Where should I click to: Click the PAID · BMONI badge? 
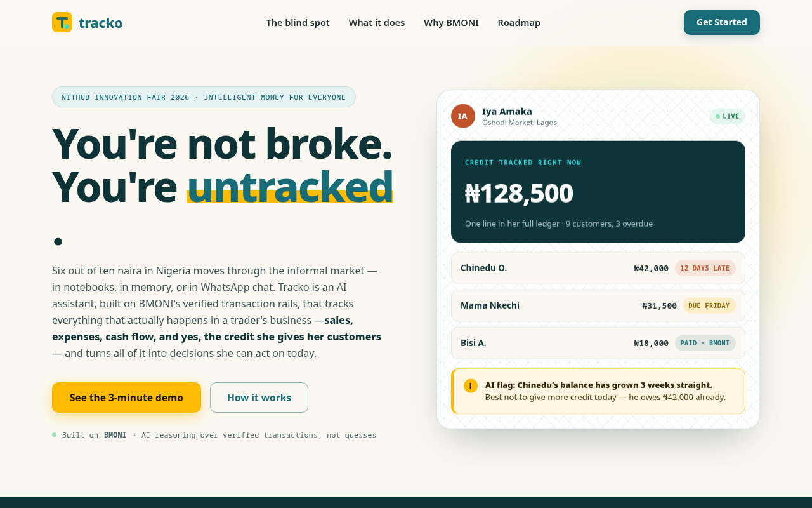[x=705, y=343]
